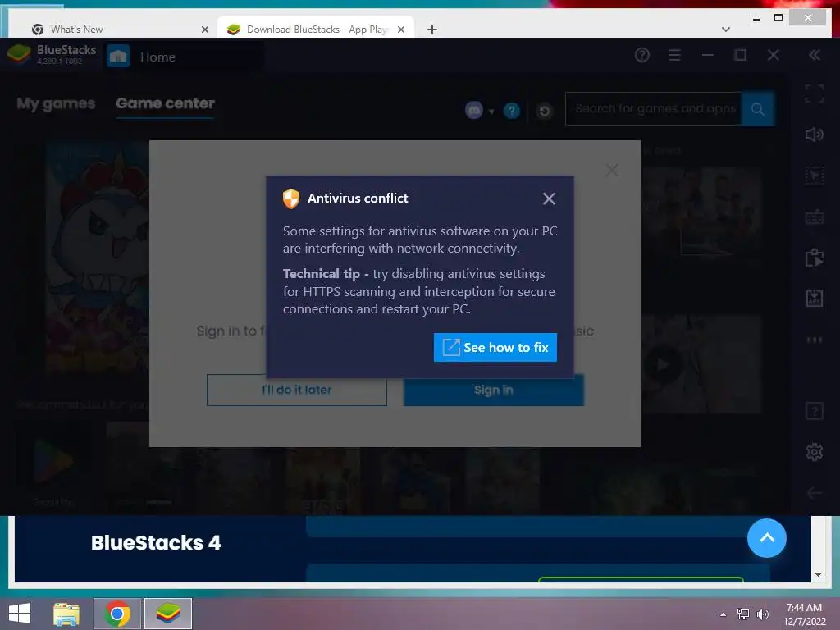Screen dimensions: 840x630
Task: Close the What's New Chrome tab
Action: click(204, 30)
